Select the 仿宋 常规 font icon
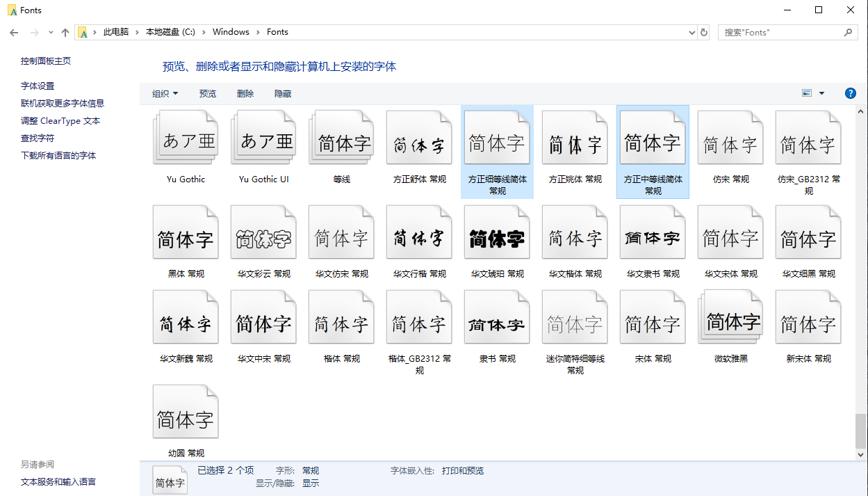The width and height of the screenshot is (868, 496). pyautogui.click(x=730, y=138)
